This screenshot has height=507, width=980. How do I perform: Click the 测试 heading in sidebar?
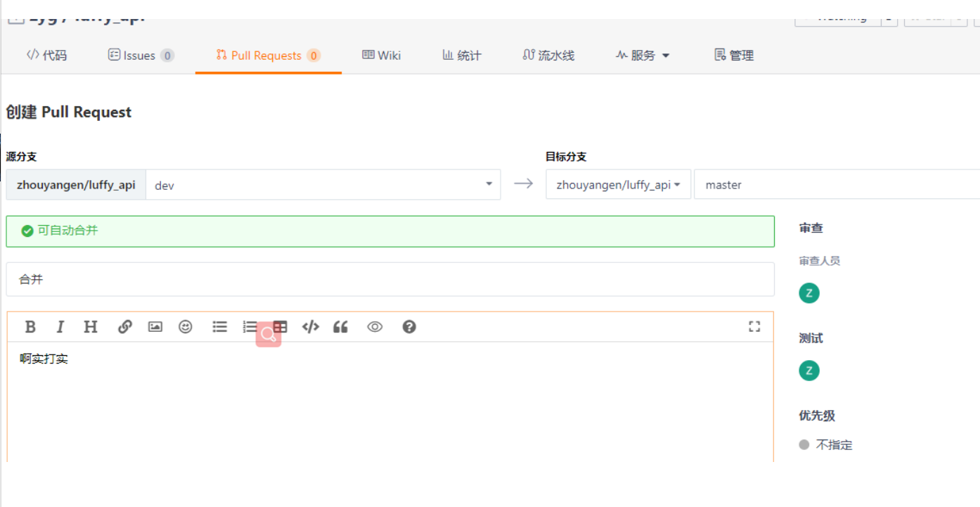[x=811, y=338]
